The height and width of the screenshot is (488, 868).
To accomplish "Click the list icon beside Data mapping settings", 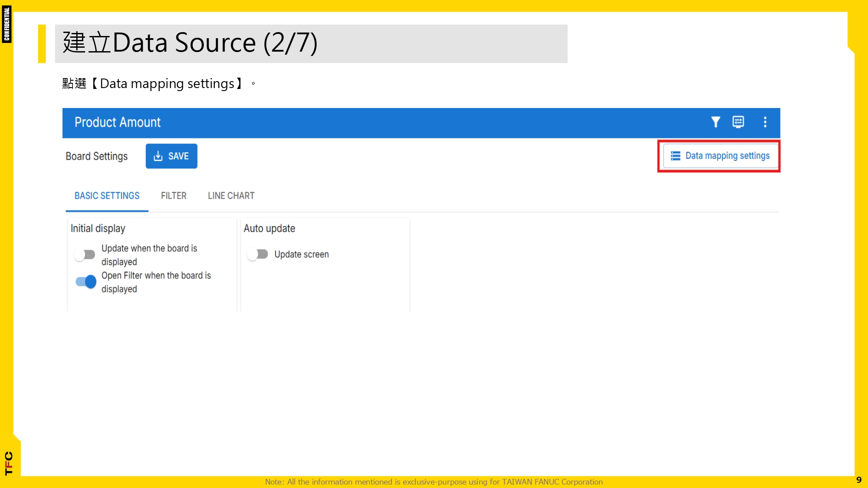I will pos(675,156).
